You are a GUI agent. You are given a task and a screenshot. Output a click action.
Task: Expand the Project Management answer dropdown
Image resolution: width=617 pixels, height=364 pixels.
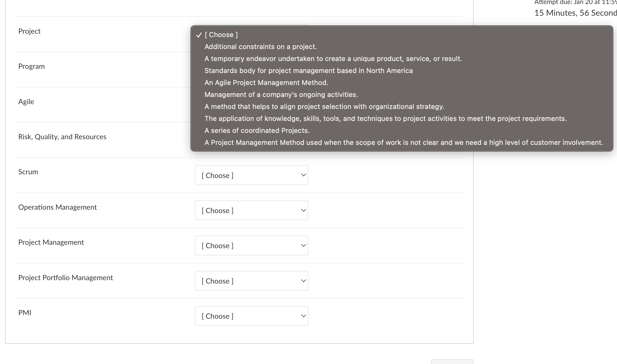[x=251, y=246]
